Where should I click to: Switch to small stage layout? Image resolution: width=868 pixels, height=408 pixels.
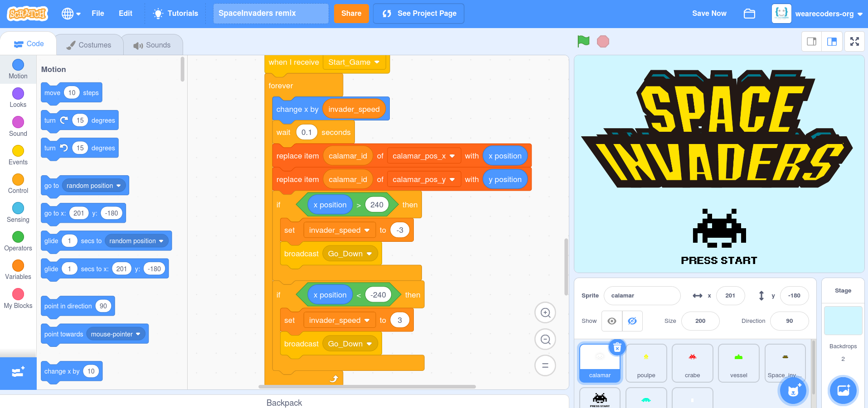[x=811, y=42]
